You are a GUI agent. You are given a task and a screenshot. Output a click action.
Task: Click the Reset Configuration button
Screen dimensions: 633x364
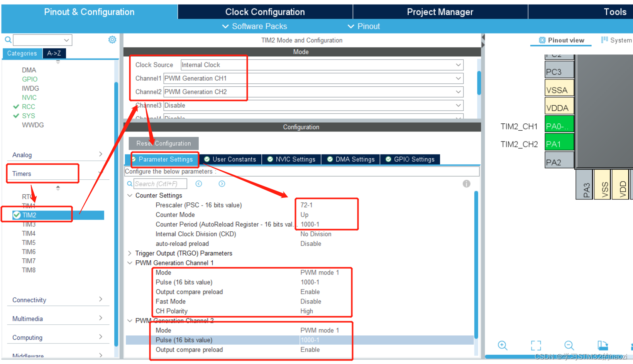(164, 143)
